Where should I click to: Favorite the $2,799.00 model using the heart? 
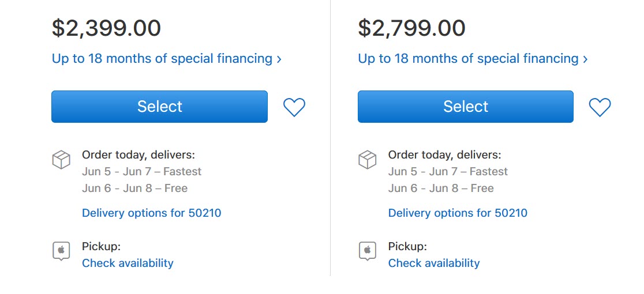(600, 107)
